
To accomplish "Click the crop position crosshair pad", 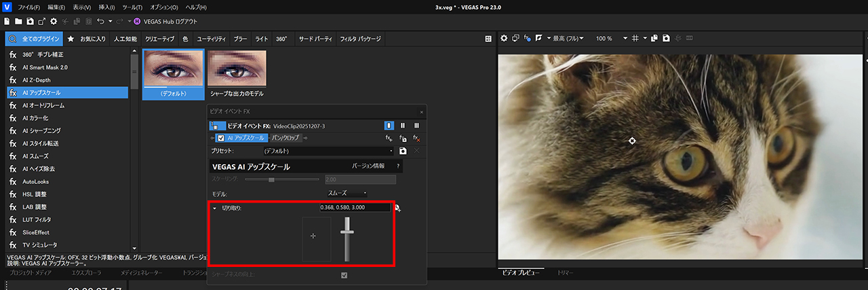I will click(317, 240).
